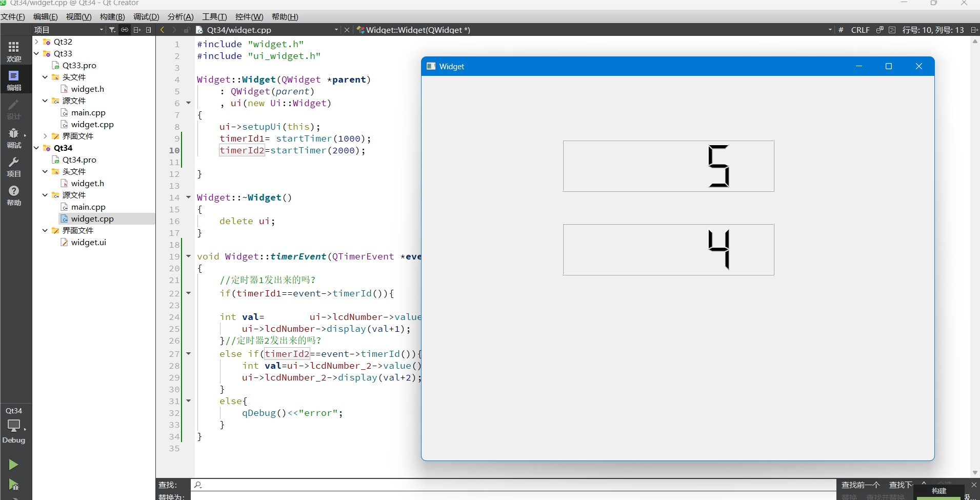Image resolution: width=980 pixels, height=500 pixels.
Task: Click the editor vertical scrollbar down arrow
Action: point(975,473)
